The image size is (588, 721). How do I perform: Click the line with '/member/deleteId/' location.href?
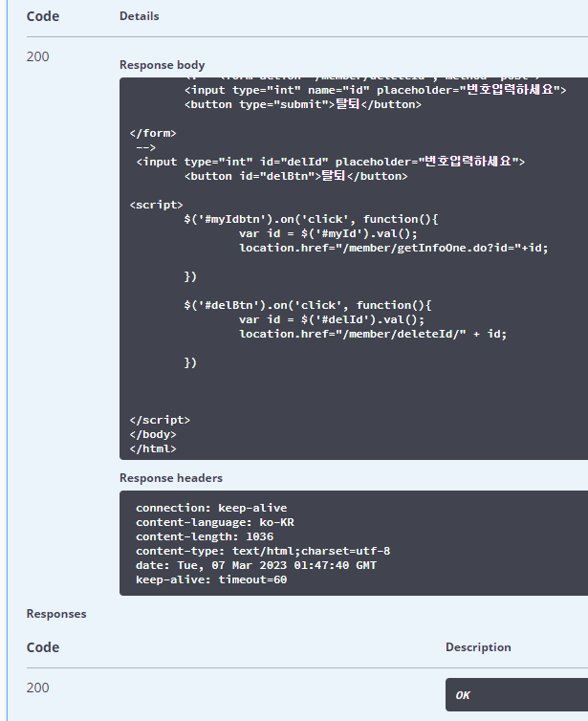tap(373, 334)
